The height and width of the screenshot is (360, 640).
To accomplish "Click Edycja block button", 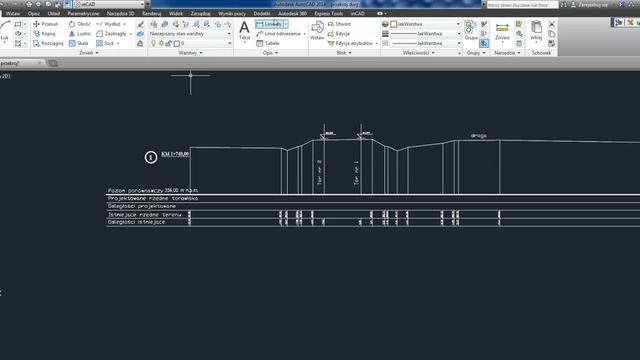I will tap(339, 33).
